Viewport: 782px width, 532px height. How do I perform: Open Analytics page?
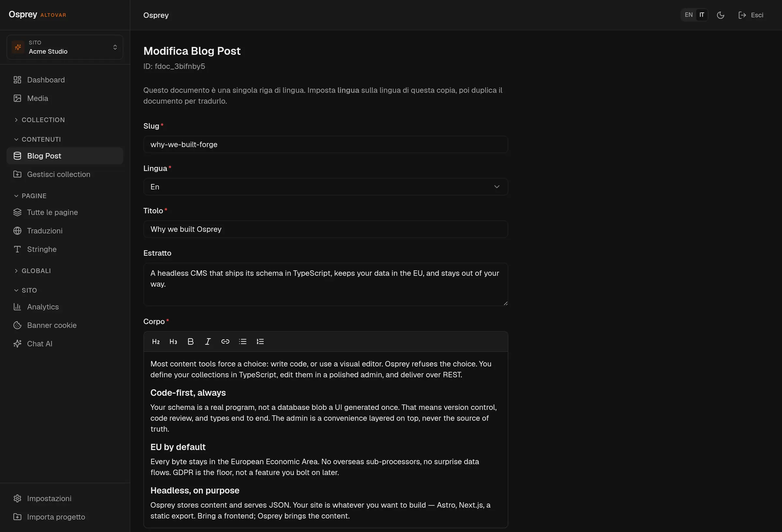click(65, 307)
